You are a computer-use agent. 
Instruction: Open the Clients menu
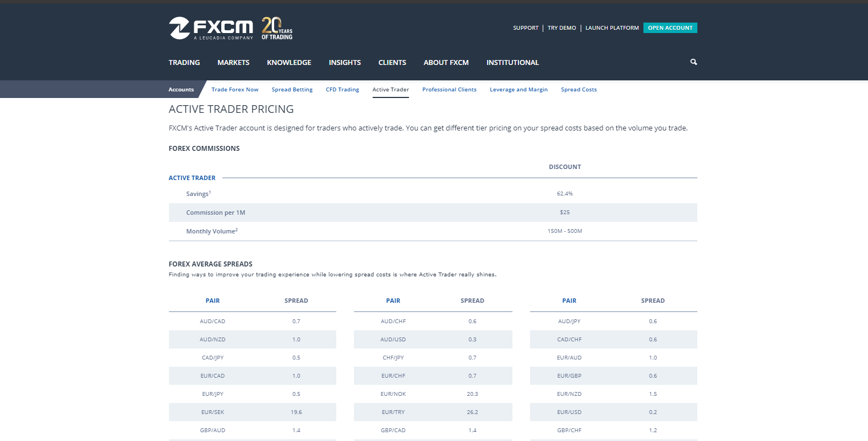392,63
